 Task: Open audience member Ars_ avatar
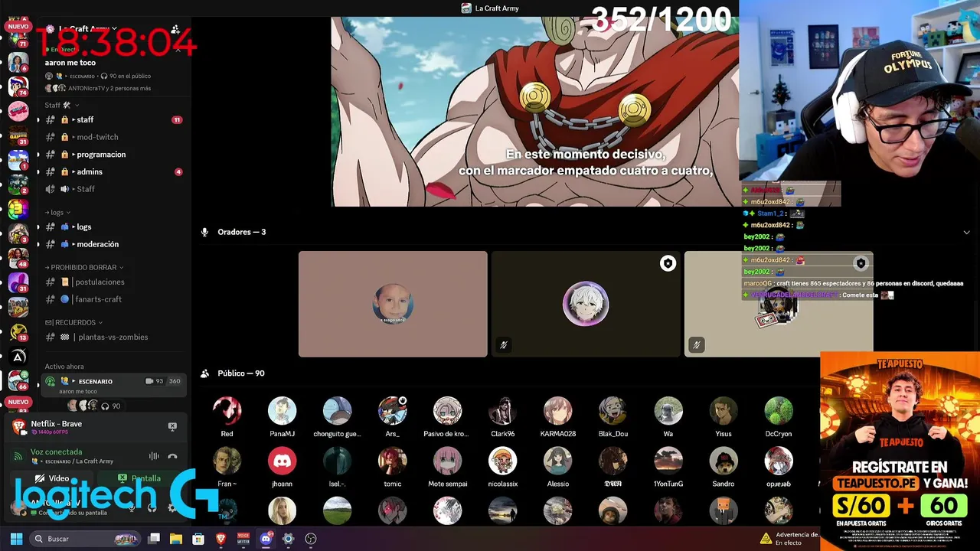pos(392,411)
